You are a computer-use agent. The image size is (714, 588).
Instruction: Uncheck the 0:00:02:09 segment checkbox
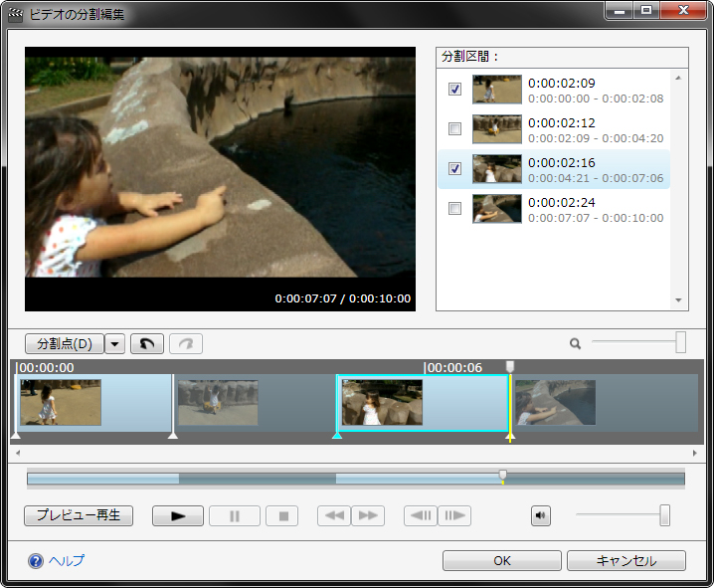454,90
